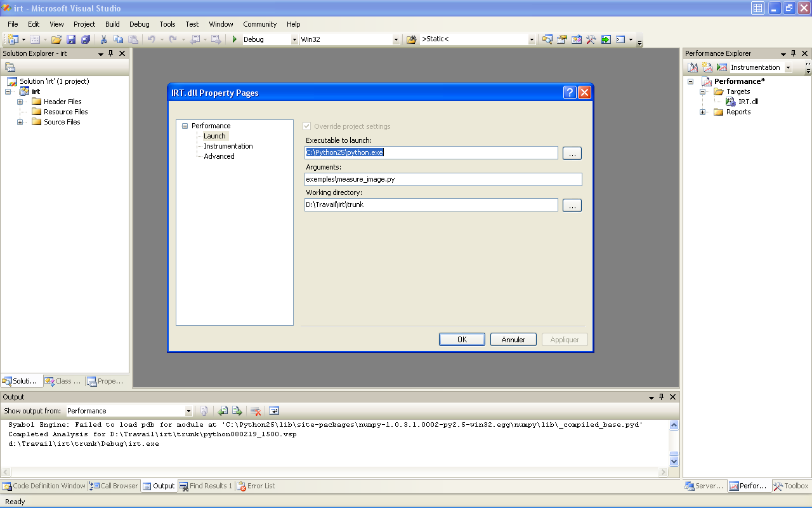Open the Debug configuration dropdown

tap(294, 39)
